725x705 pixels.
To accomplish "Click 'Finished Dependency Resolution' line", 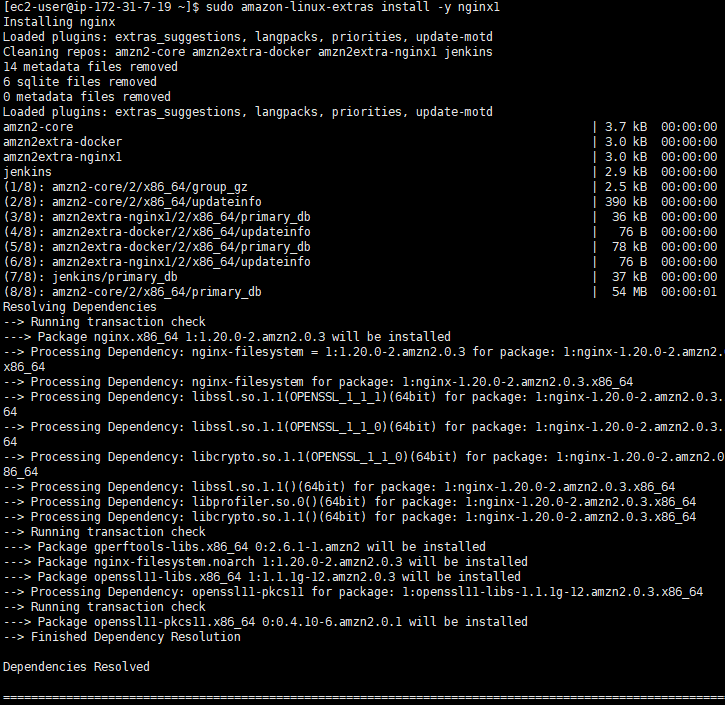I will 122,637.
